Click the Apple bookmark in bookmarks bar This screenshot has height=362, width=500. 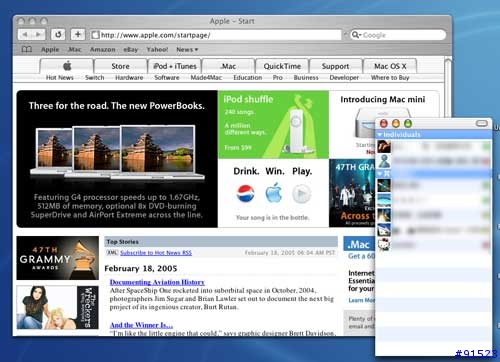coord(50,49)
